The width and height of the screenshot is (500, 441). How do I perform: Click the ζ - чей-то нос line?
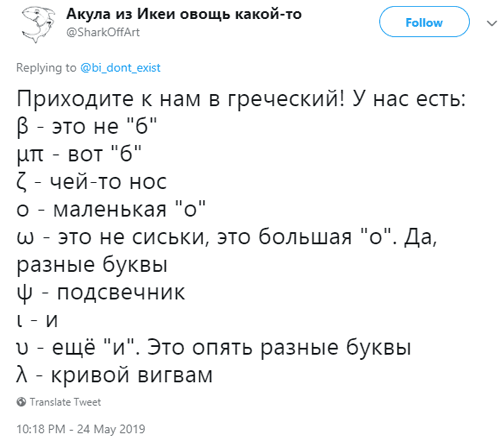[x=92, y=182]
